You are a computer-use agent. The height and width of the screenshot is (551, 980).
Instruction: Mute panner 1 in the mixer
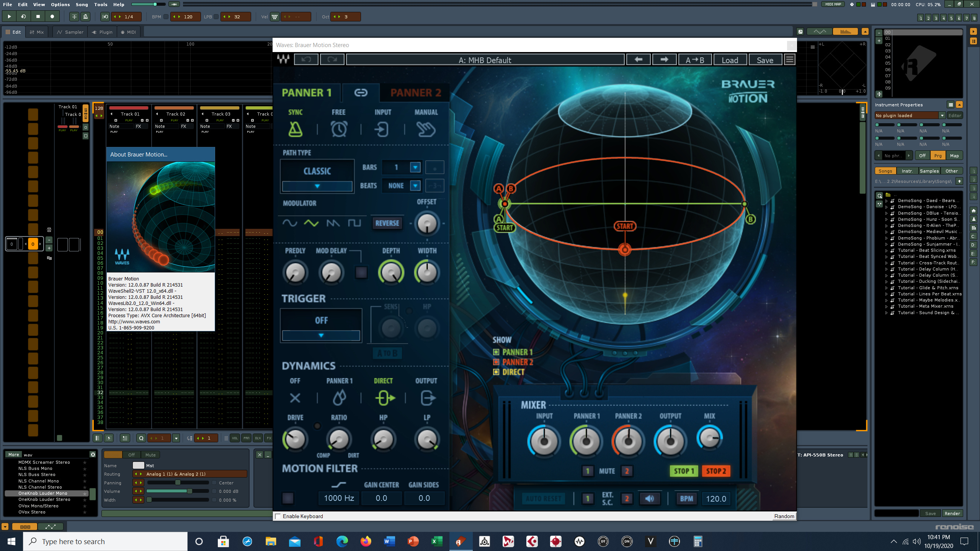(588, 471)
